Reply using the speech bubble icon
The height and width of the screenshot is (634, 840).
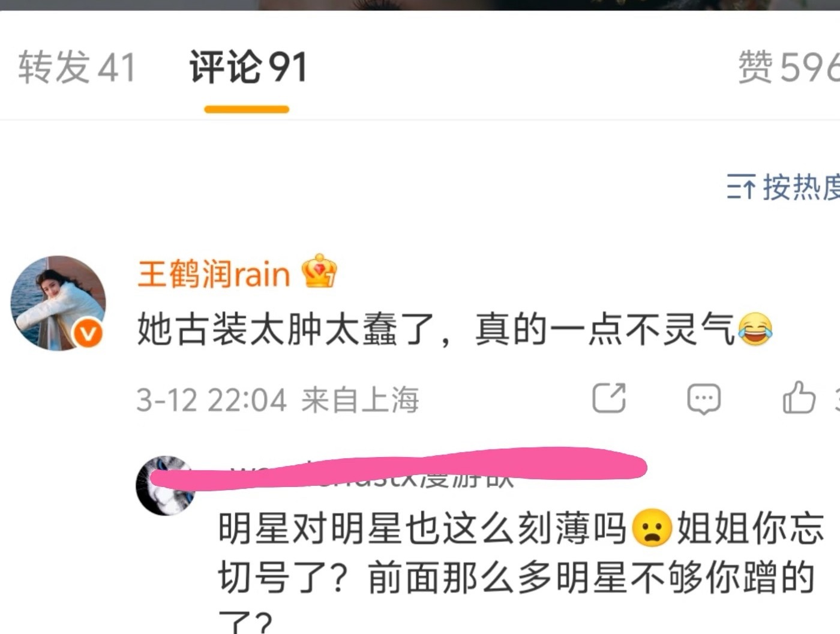(x=704, y=399)
